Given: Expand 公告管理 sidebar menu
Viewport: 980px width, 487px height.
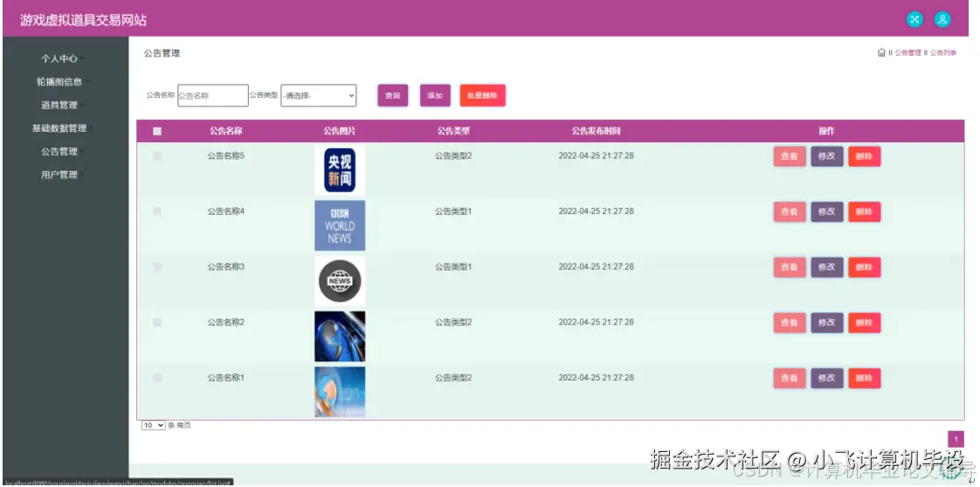Looking at the screenshot, I should (x=59, y=152).
